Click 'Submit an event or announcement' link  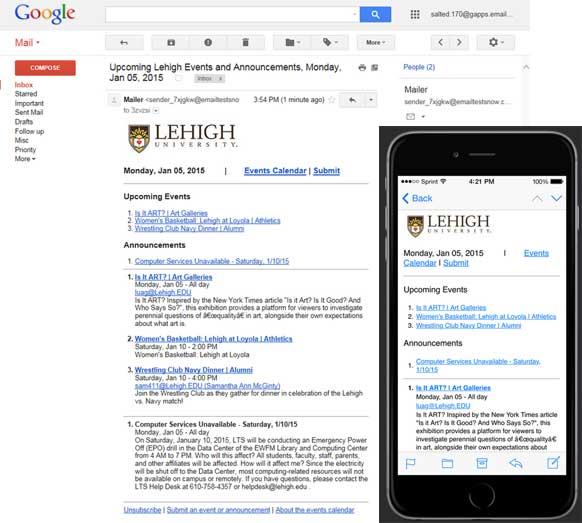(218, 510)
